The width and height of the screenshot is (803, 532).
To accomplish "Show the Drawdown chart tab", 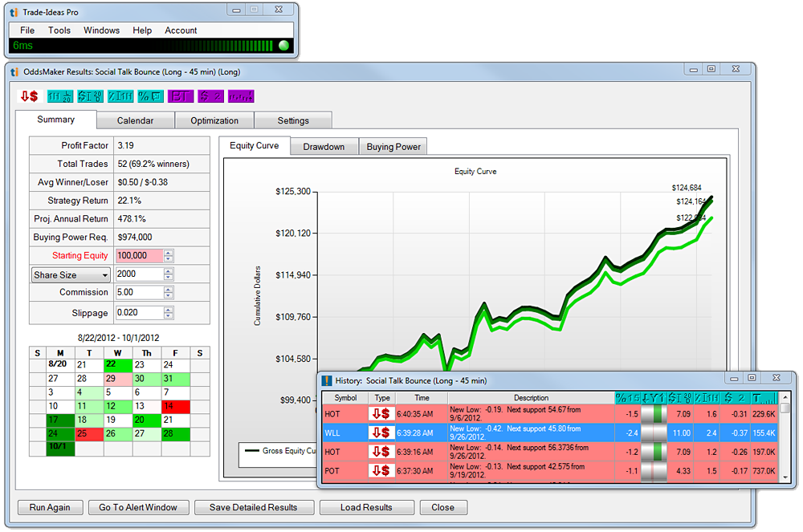I will coord(324,147).
